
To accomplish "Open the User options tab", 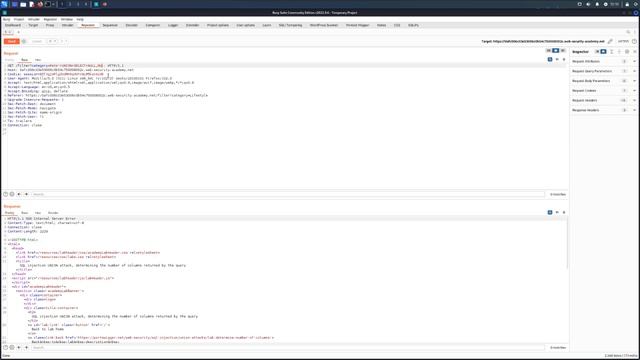I will tap(245, 25).
